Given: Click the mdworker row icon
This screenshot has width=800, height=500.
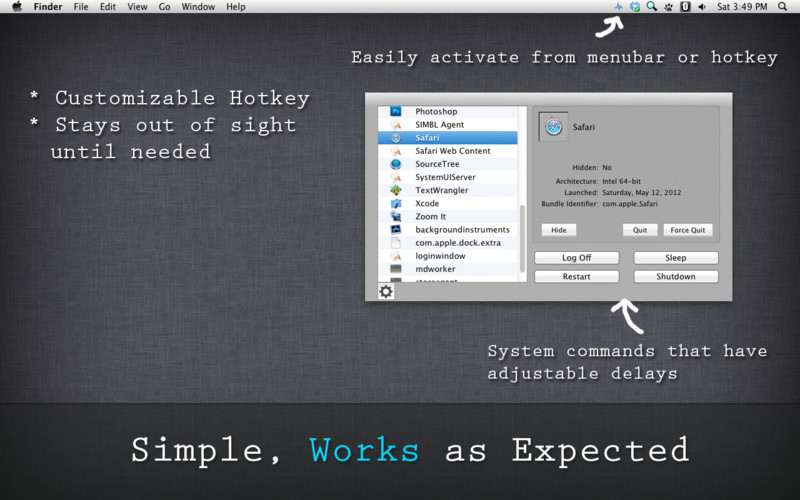Looking at the screenshot, I should (395, 269).
